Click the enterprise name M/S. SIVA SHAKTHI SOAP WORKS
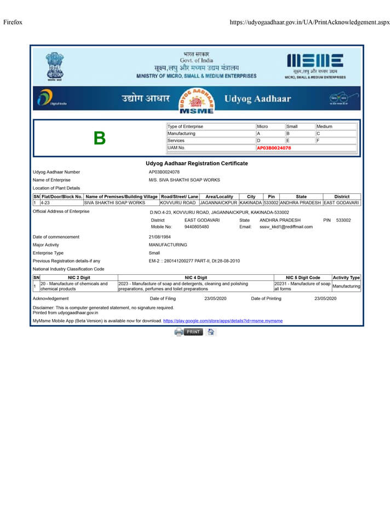 click(184, 180)
